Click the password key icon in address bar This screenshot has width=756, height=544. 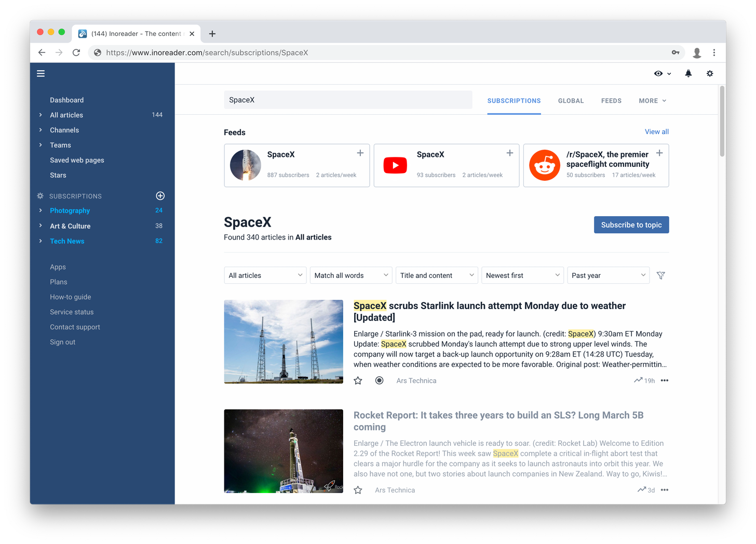(676, 52)
